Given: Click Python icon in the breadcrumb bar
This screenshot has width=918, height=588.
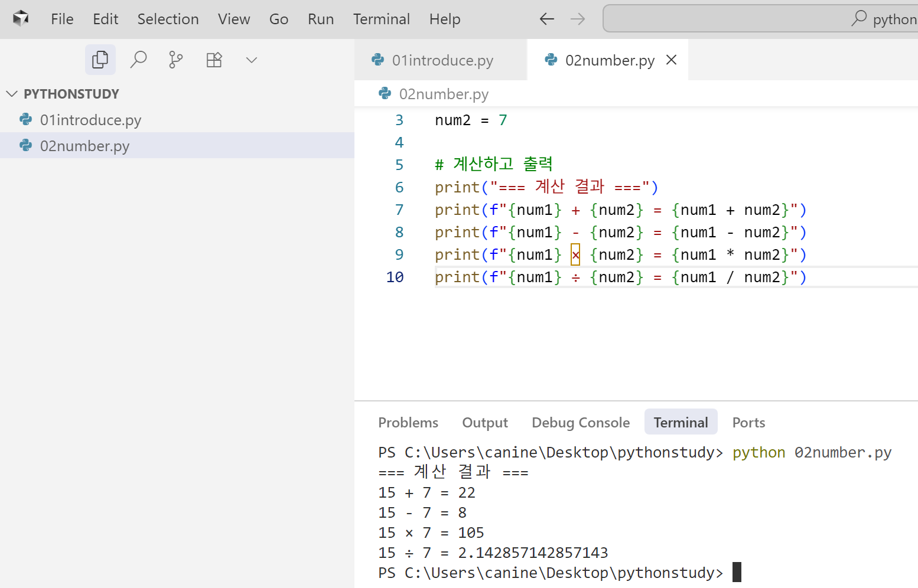Looking at the screenshot, I should (385, 93).
